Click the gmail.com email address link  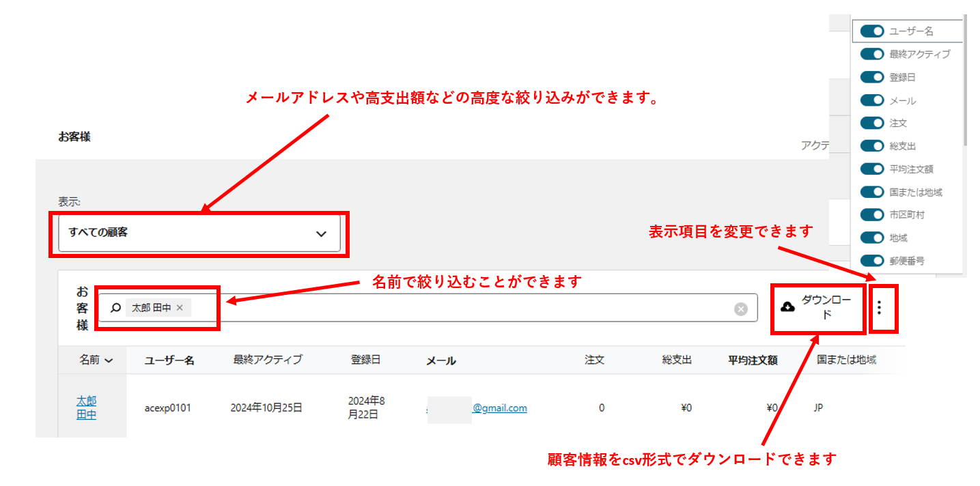[x=499, y=408]
